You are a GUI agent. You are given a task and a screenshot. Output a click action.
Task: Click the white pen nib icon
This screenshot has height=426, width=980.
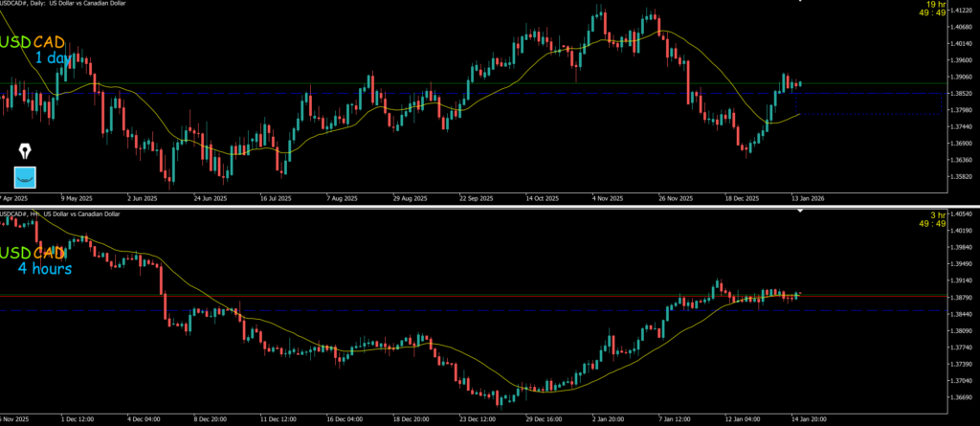click(x=25, y=151)
